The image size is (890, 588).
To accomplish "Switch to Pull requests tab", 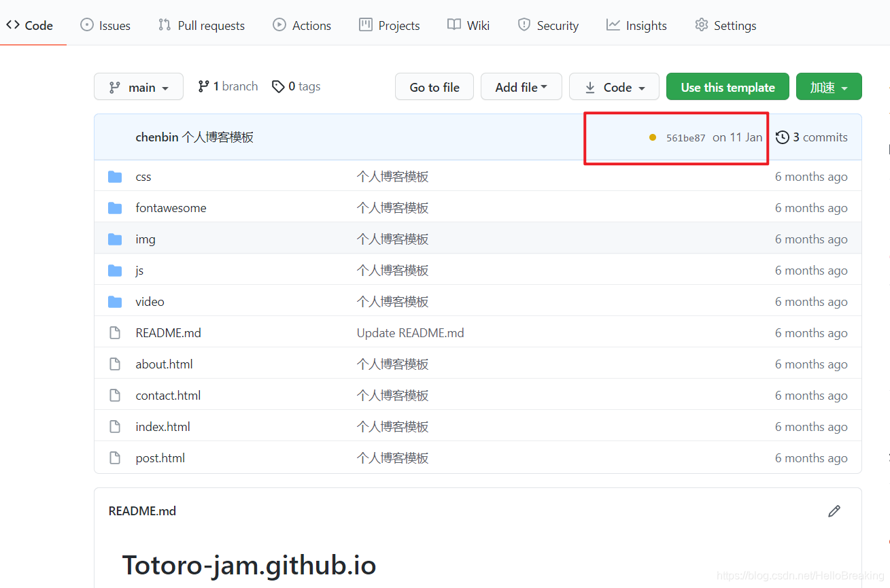I will [201, 25].
